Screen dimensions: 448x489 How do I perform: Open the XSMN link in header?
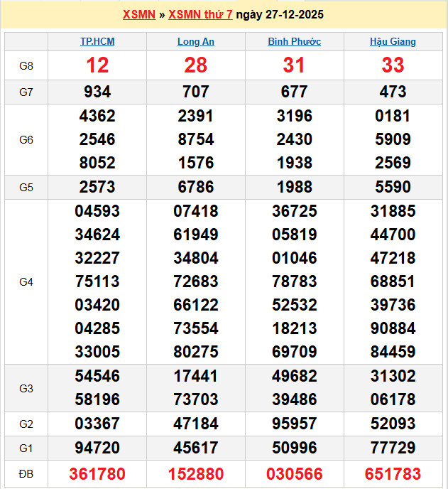point(139,15)
